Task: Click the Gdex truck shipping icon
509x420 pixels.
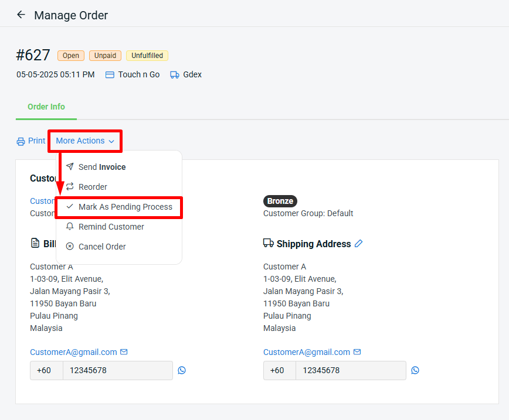Action: 175,75
